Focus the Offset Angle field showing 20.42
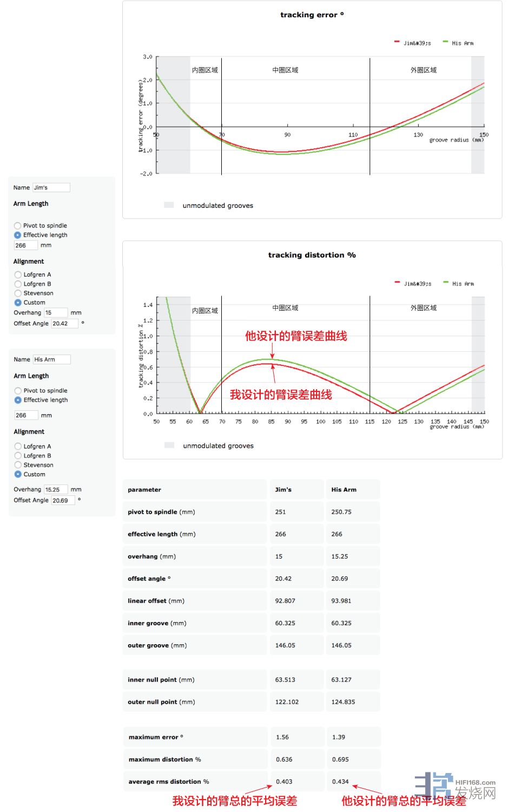The width and height of the screenshot is (508, 812). coord(64,324)
